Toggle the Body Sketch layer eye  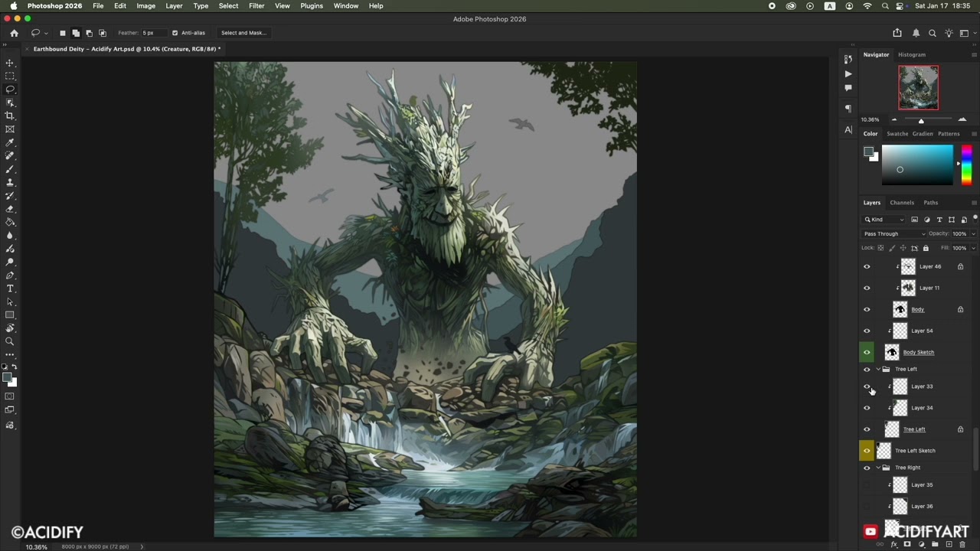point(867,352)
